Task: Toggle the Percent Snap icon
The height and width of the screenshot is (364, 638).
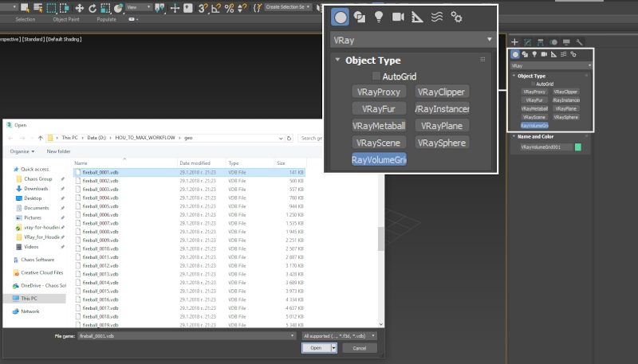Action: click(230, 7)
